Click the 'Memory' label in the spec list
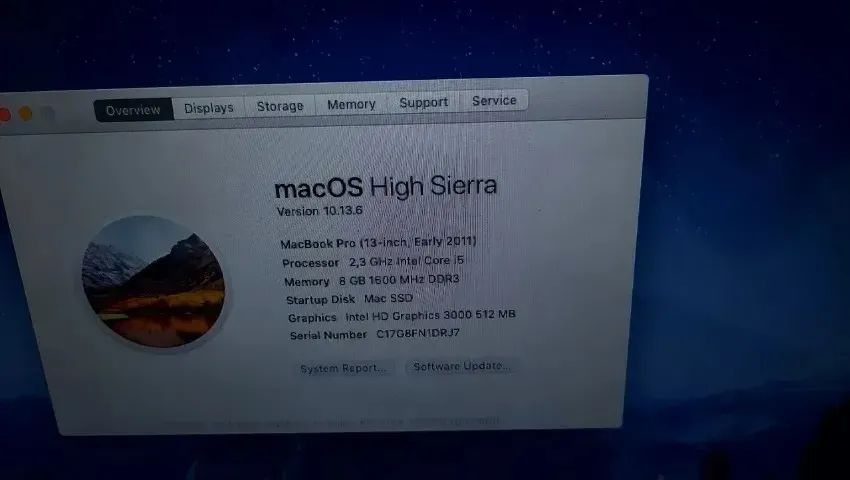 point(307,281)
